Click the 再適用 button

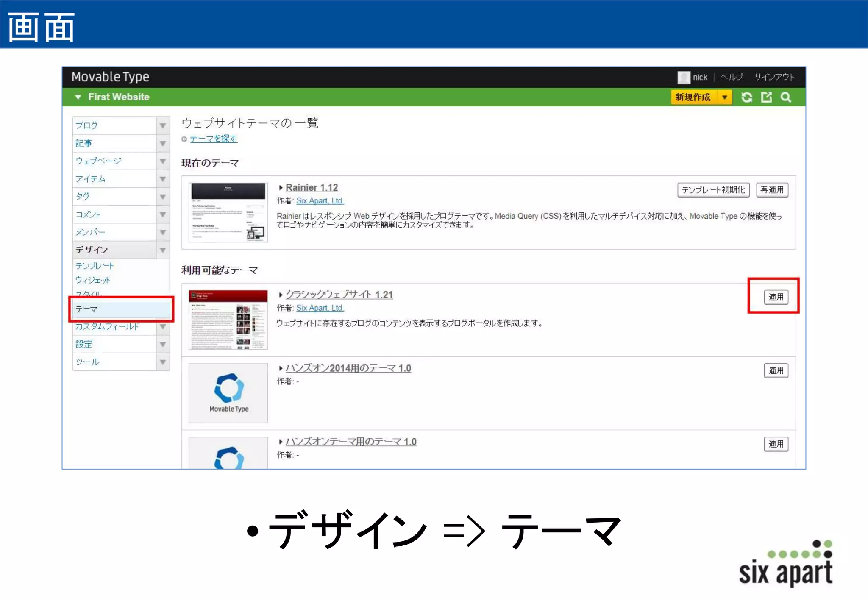pos(772,190)
